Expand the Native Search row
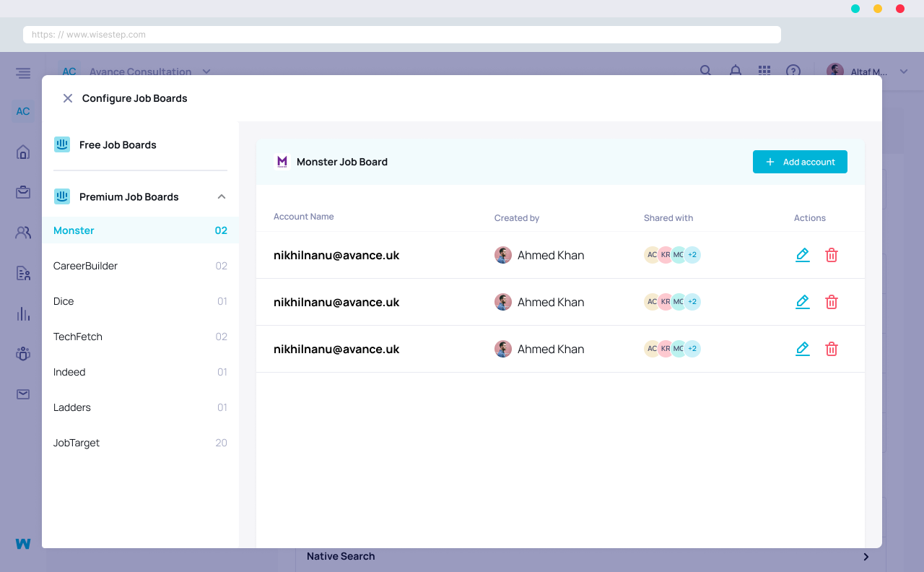924x572 pixels. [x=590, y=556]
